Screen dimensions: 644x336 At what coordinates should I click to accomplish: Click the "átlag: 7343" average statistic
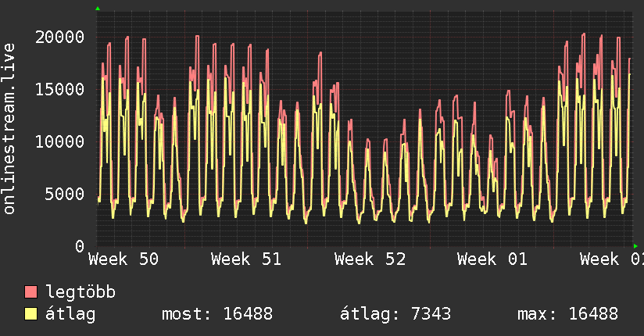click(x=395, y=314)
